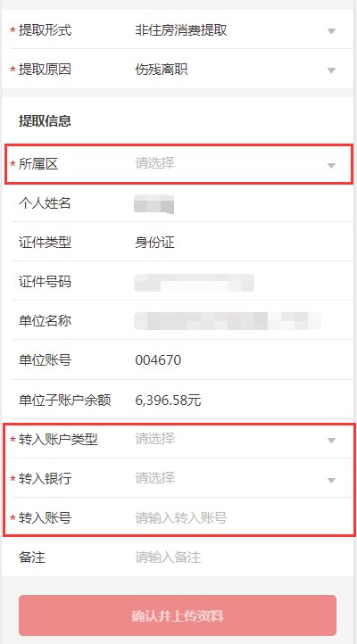Expand the 转入银行 dropdown arrow
357x644 pixels.
331,480
